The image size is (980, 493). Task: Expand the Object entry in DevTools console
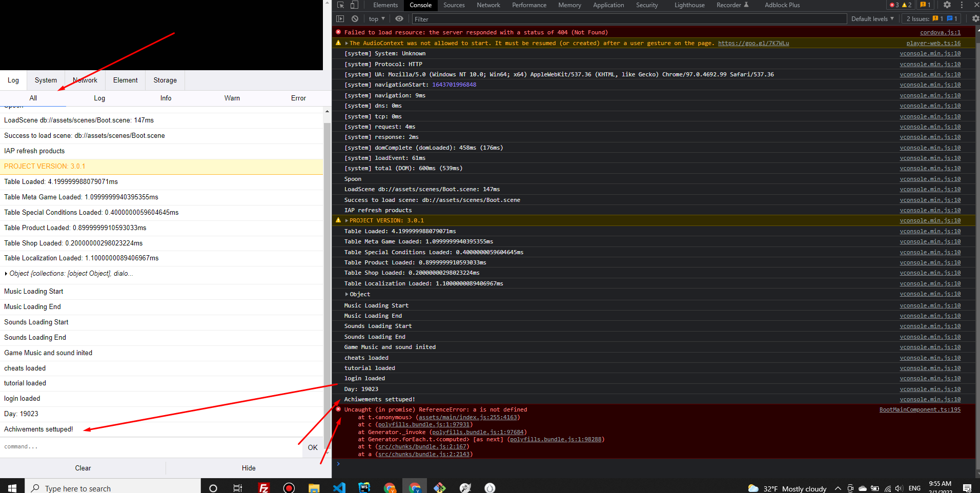(347, 294)
